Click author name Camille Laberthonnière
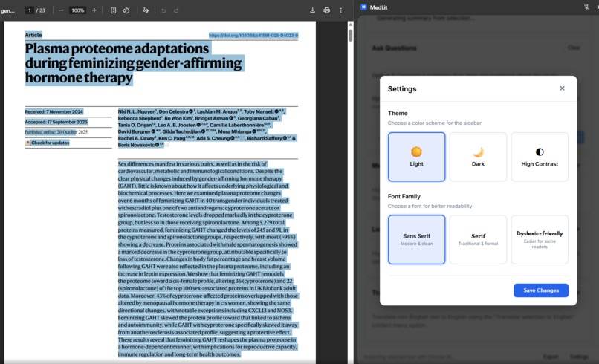 tap(236, 125)
